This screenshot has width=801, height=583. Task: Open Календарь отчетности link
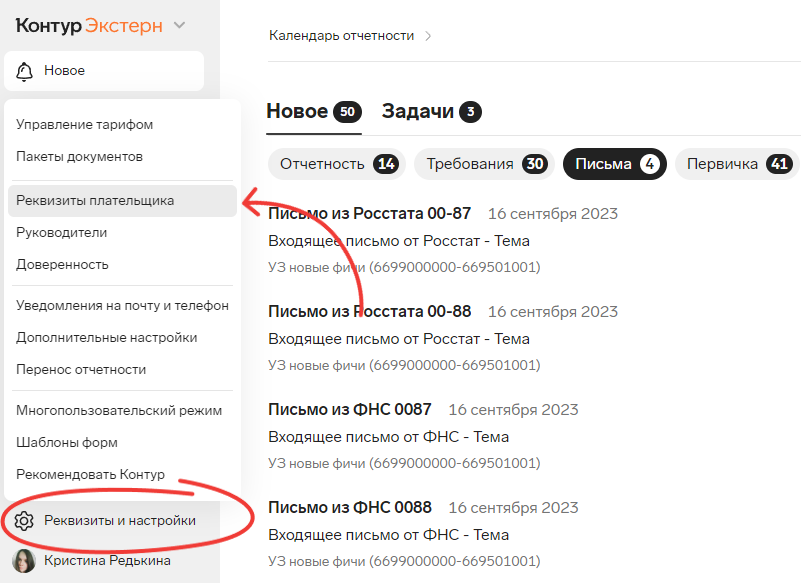341,36
